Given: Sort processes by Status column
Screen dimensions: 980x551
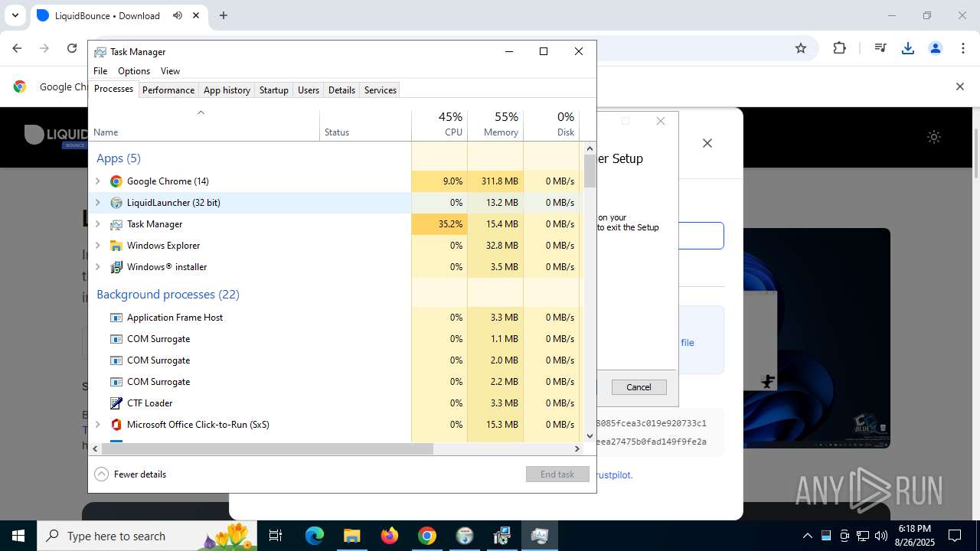Looking at the screenshot, I should (x=366, y=125).
